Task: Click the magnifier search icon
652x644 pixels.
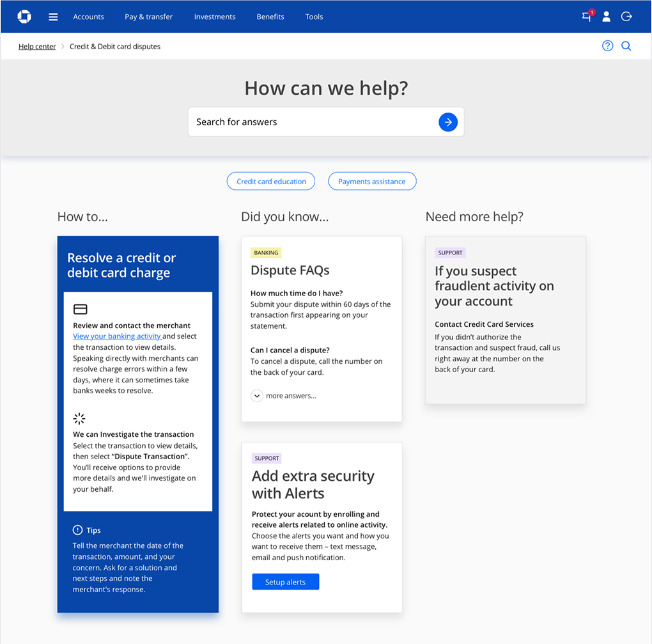Action: point(626,46)
